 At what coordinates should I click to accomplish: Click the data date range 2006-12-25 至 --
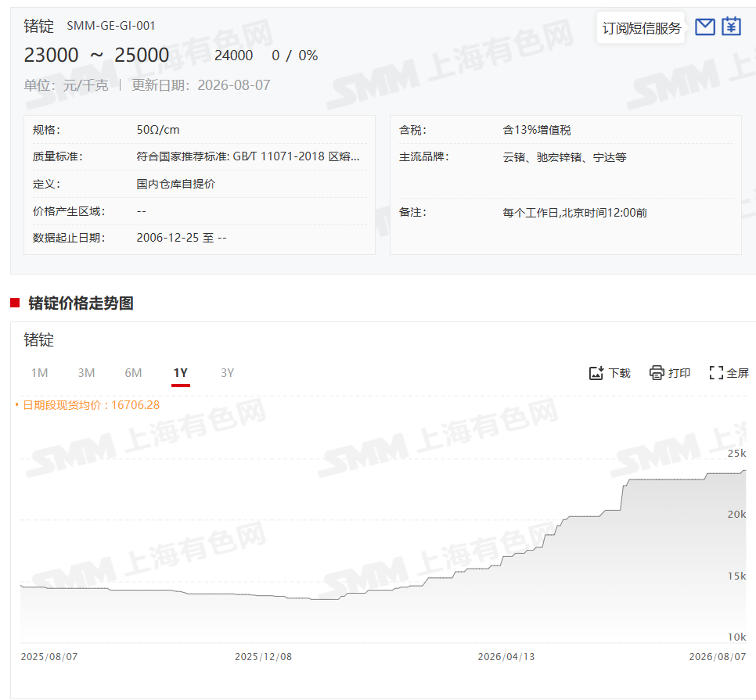[x=182, y=238]
